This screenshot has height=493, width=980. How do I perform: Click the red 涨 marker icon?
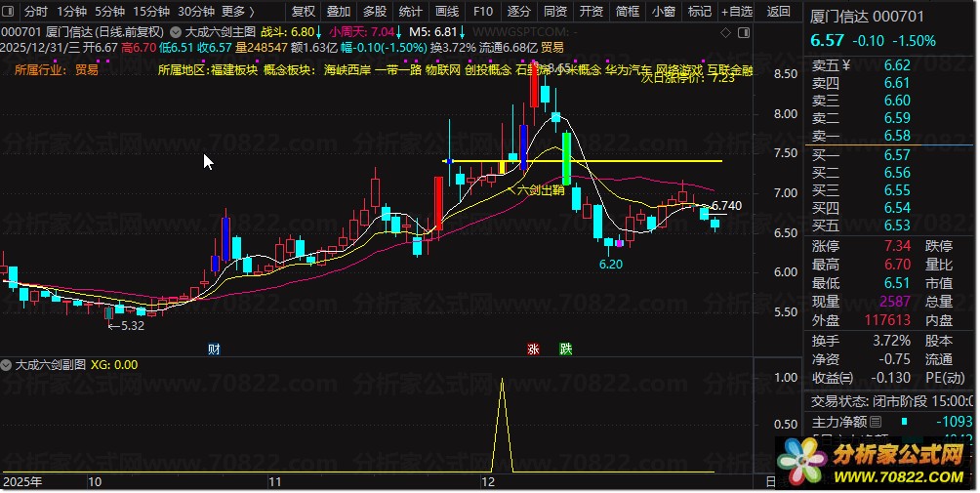tap(533, 349)
